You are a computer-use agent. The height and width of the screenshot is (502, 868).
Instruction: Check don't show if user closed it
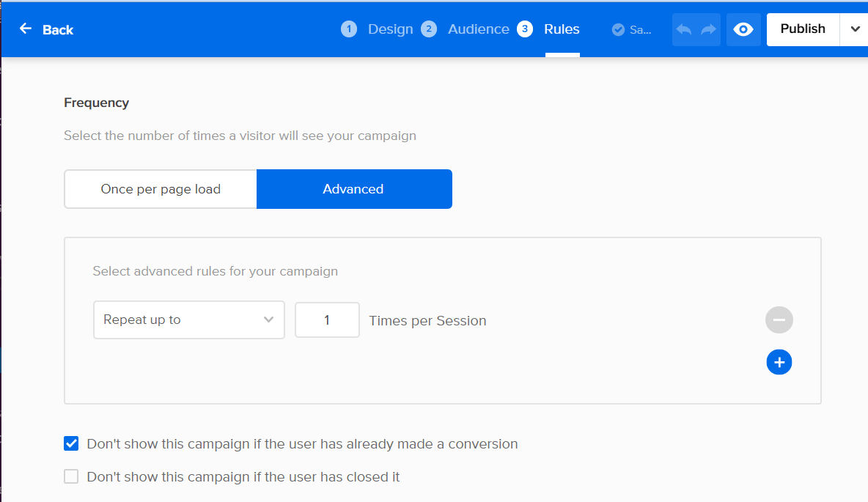pyautogui.click(x=71, y=476)
